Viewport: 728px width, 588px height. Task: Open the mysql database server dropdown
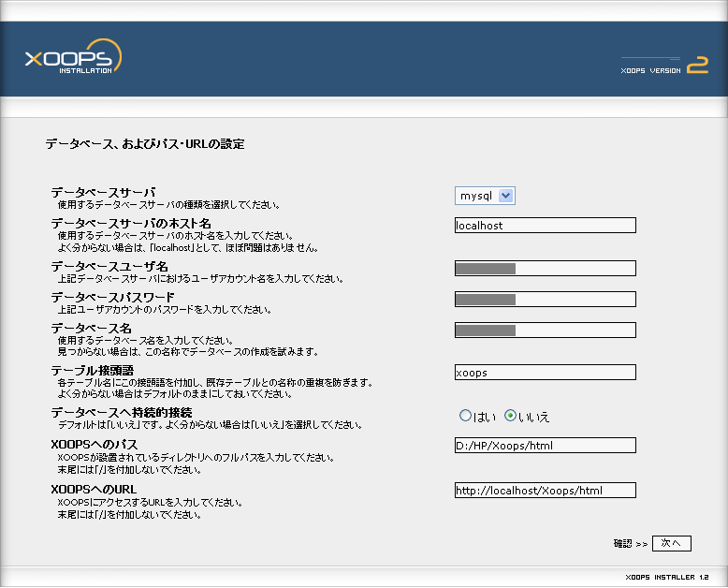pyautogui.click(x=485, y=196)
